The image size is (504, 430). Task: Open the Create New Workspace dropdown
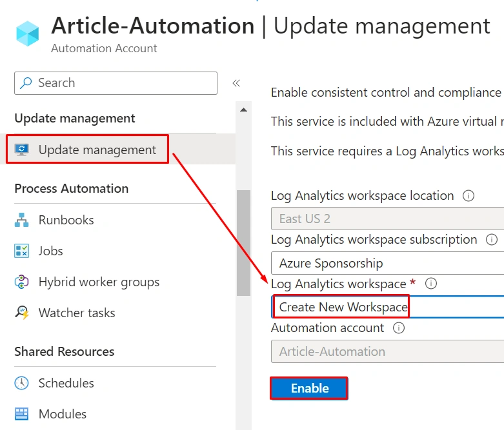(x=388, y=307)
